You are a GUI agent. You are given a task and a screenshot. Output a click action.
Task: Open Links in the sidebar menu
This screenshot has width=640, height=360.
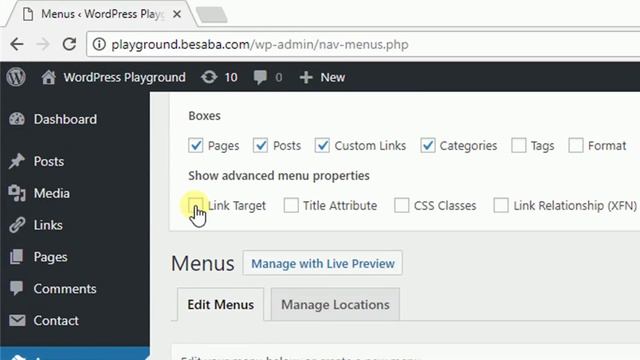pyautogui.click(x=48, y=225)
